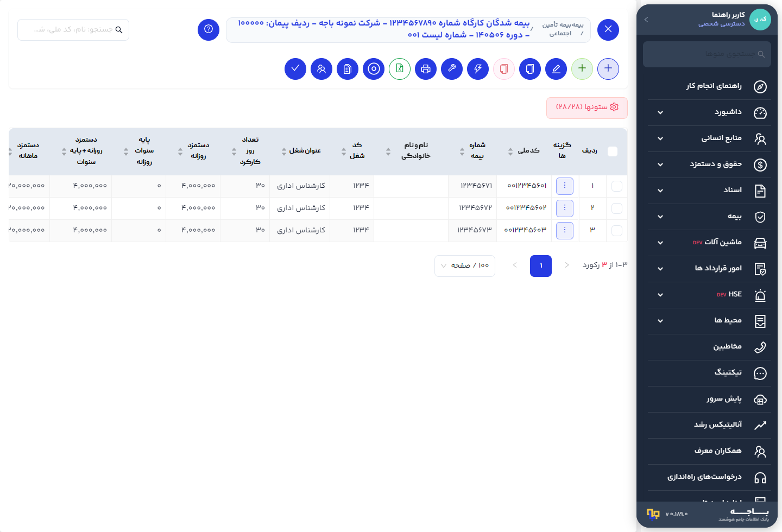Click the checkmark confirm toolbar icon
782x532 pixels.
(x=295, y=69)
